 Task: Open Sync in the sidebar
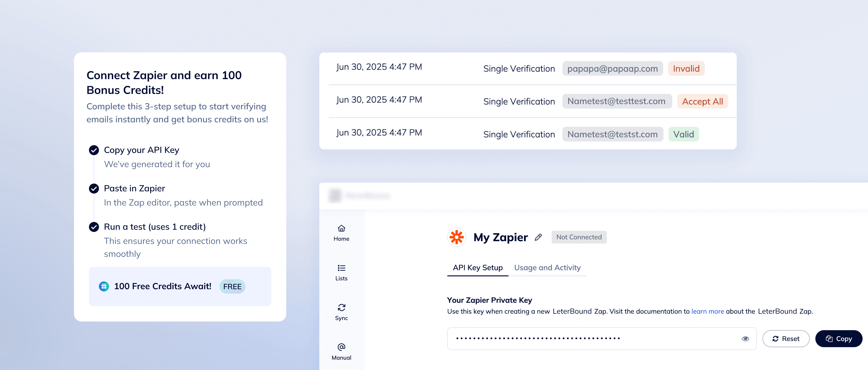pos(341,312)
